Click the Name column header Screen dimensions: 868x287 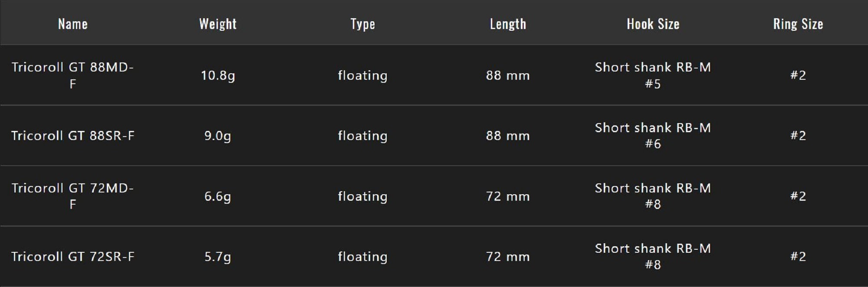[73, 24]
